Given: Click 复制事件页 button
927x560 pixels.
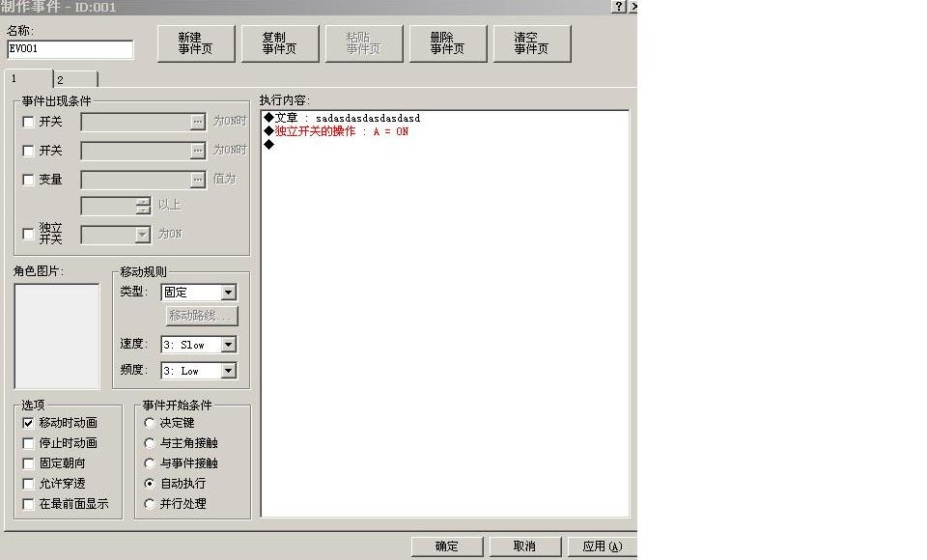Looking at the screenshot, I should tap(280, 43).
